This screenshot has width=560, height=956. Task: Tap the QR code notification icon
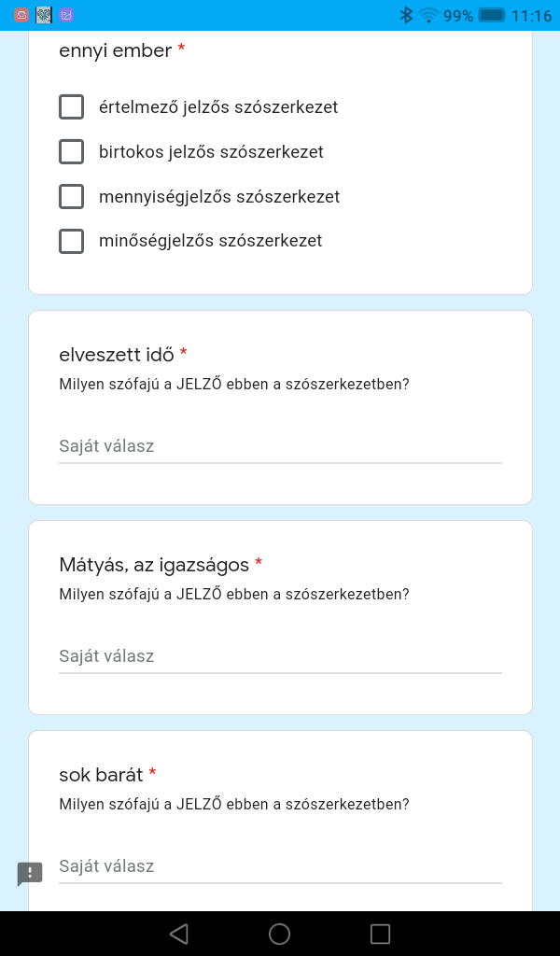44,15
